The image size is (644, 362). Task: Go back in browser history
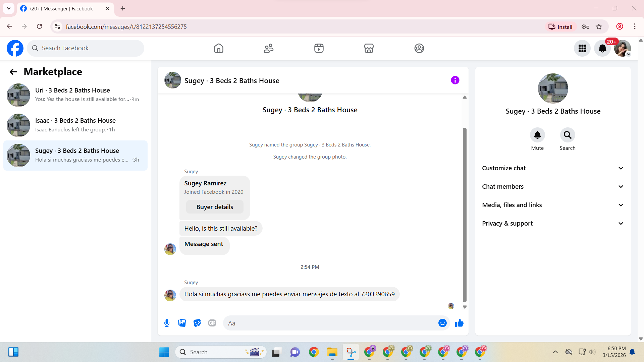[9, 26]
